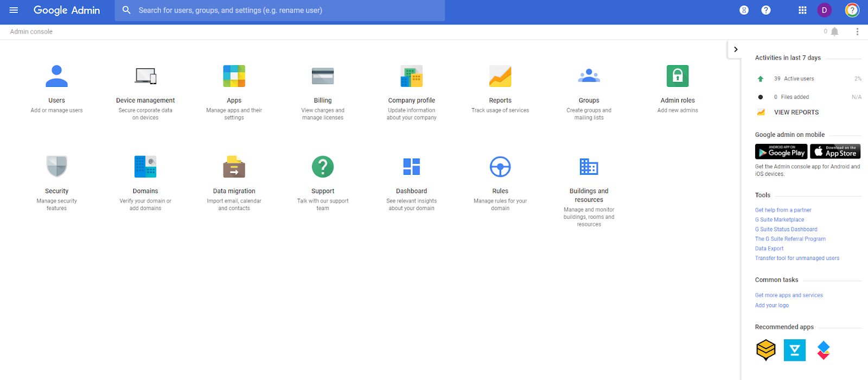This screenshot has height=380, width=868.
Task: Open The G Suite Referral Program link
Action: 790,239
